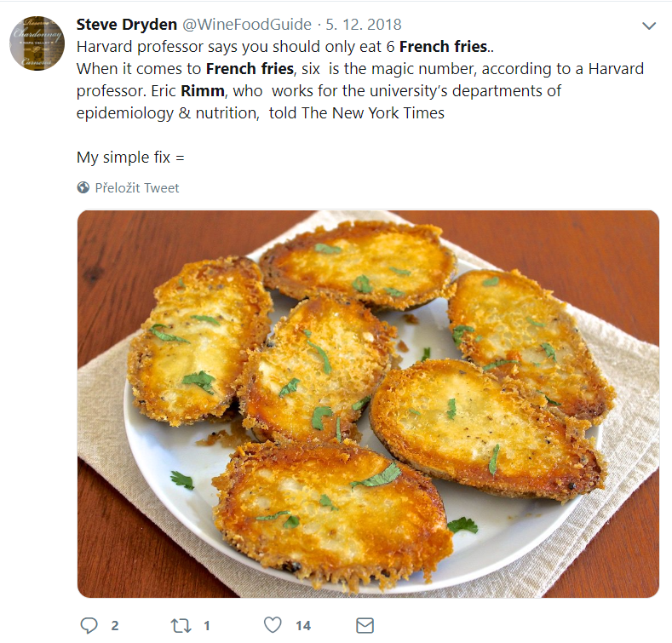Open Steve Dryden's profile avatar picture

click(x=37, y=43)
